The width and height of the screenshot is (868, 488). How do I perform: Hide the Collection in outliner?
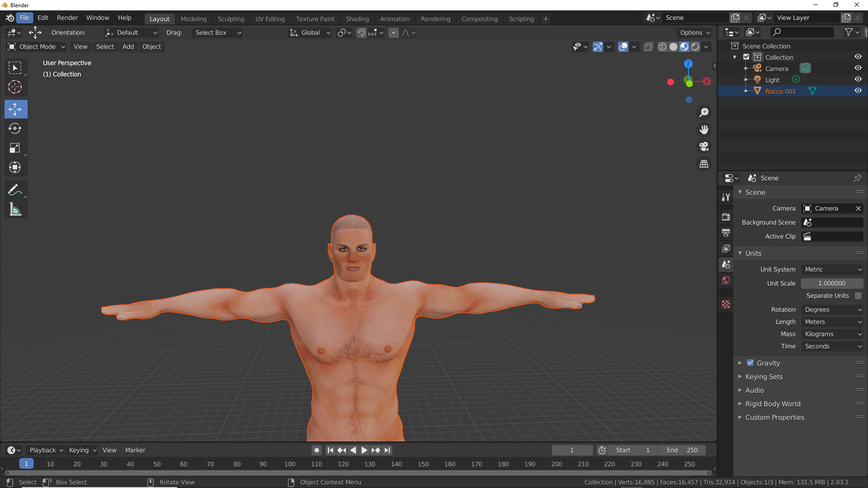858,56
